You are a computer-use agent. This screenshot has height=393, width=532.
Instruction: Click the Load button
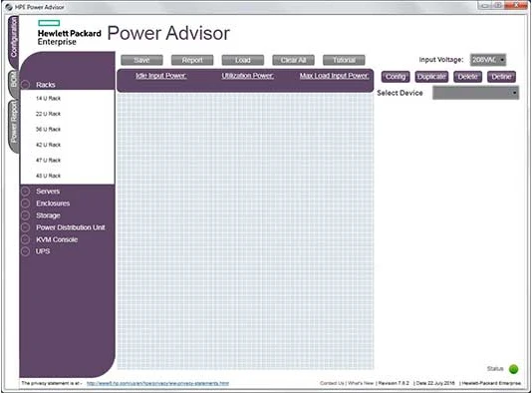tap(243, 60)
